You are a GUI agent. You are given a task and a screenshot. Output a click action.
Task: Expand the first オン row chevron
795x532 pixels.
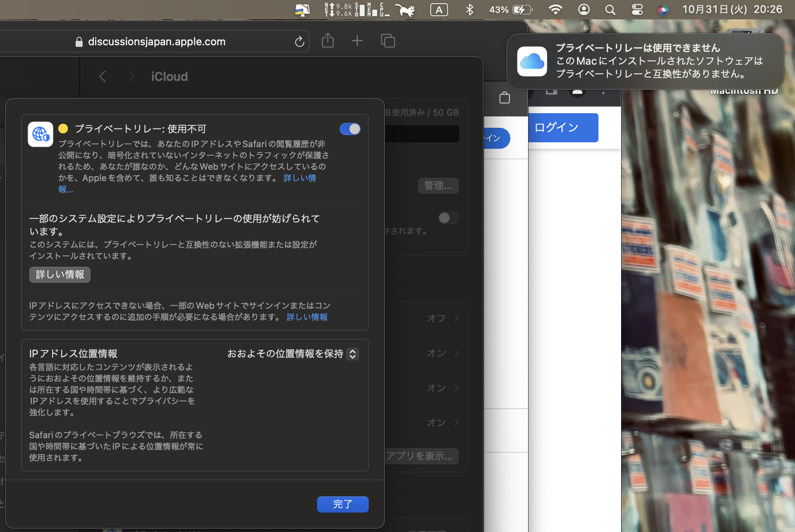456,353
